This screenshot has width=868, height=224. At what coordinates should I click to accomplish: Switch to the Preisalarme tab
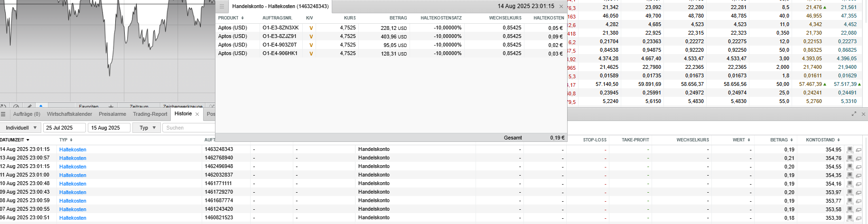coord(112,114)
